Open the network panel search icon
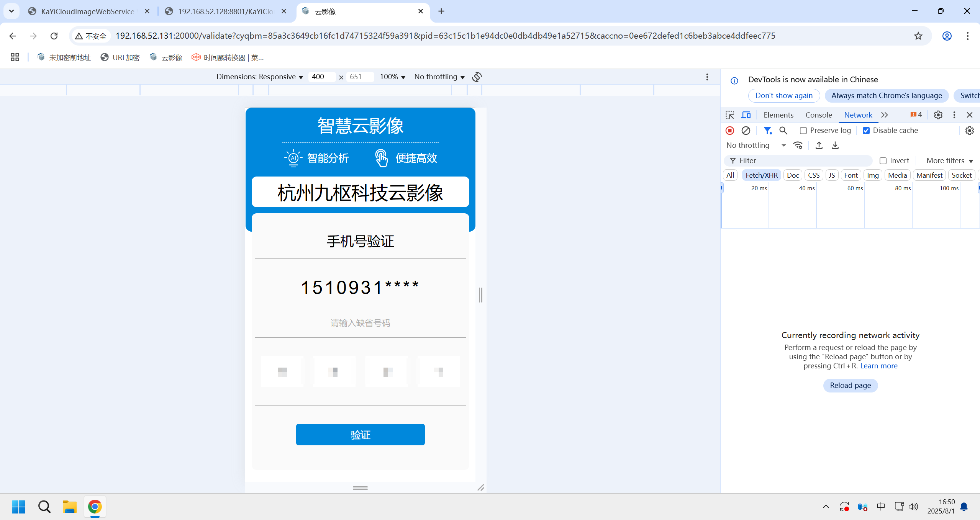Viewport: 980px width, 520px height. pos(783,131)
